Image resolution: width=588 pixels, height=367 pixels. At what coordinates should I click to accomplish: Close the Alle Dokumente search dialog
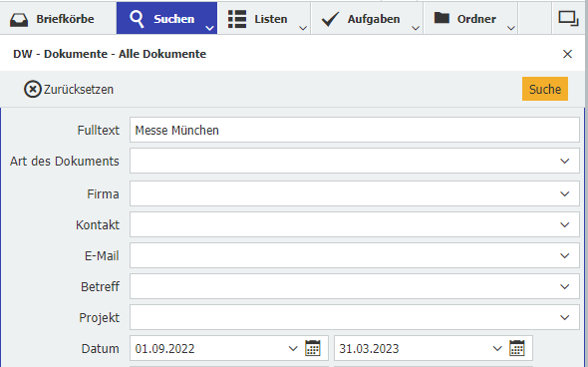(567, 54)
